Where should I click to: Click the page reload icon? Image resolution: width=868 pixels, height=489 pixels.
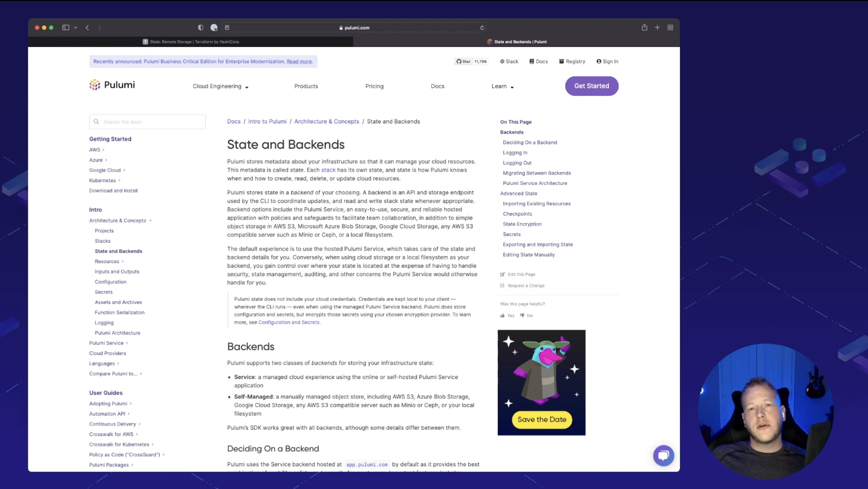tap(482, 28)
